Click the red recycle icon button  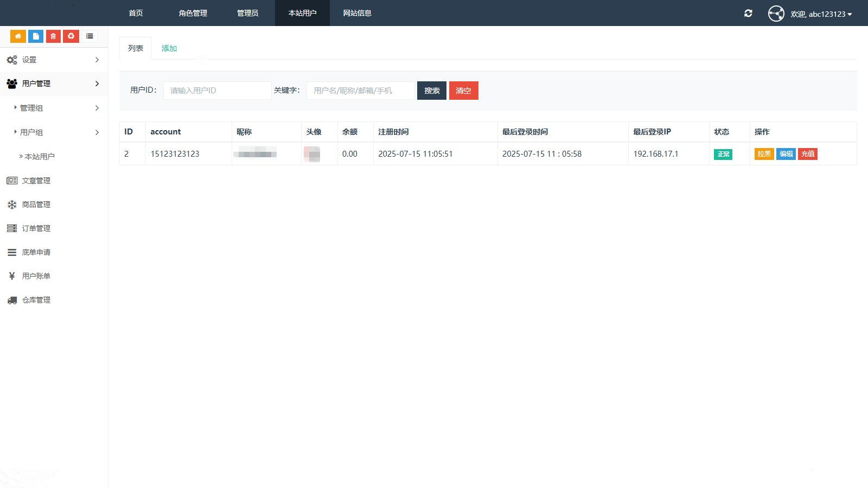click(71, 36)
